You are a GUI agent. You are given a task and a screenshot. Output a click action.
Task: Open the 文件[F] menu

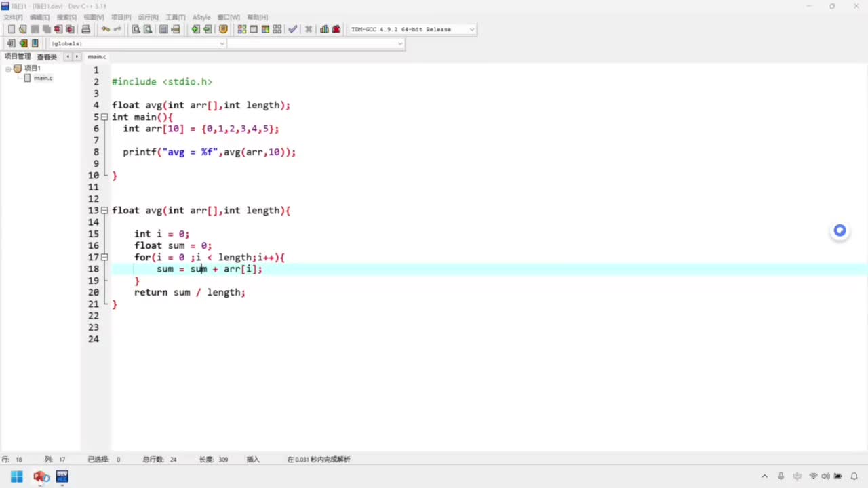click(13, 17)
